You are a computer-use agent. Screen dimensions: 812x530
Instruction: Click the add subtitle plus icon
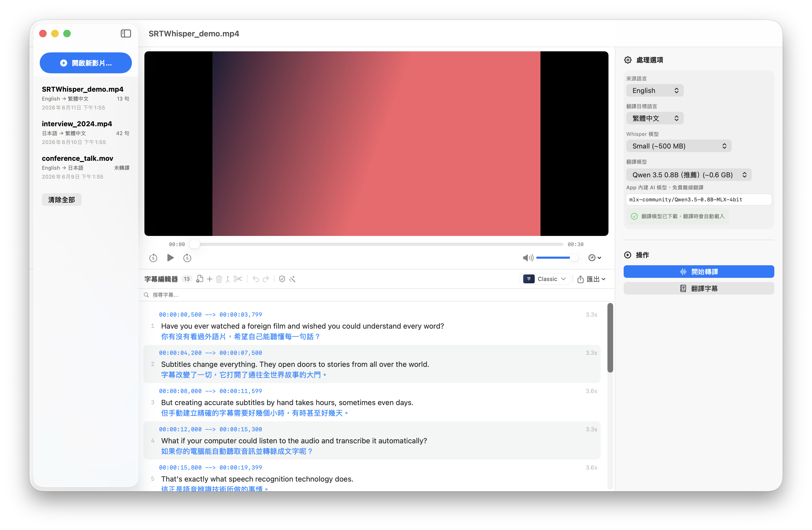pyautogui.click(x=210, y=279)
